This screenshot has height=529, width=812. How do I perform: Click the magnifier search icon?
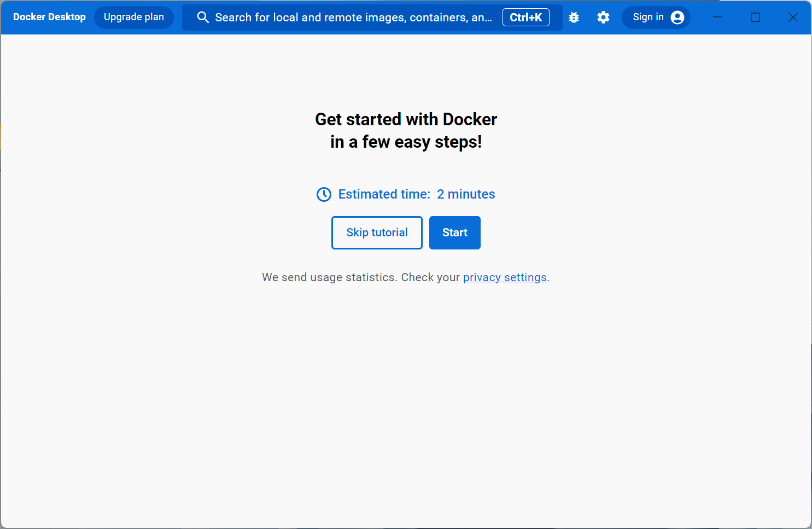tap(203, 18)
